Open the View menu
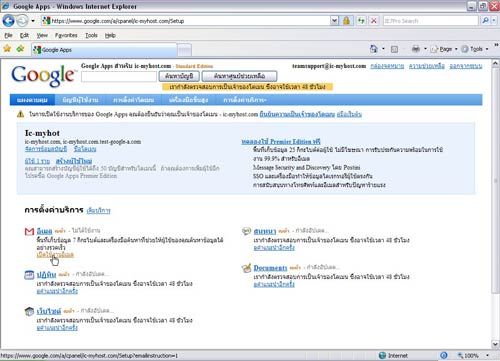500x361 pixels. [42, 35]
